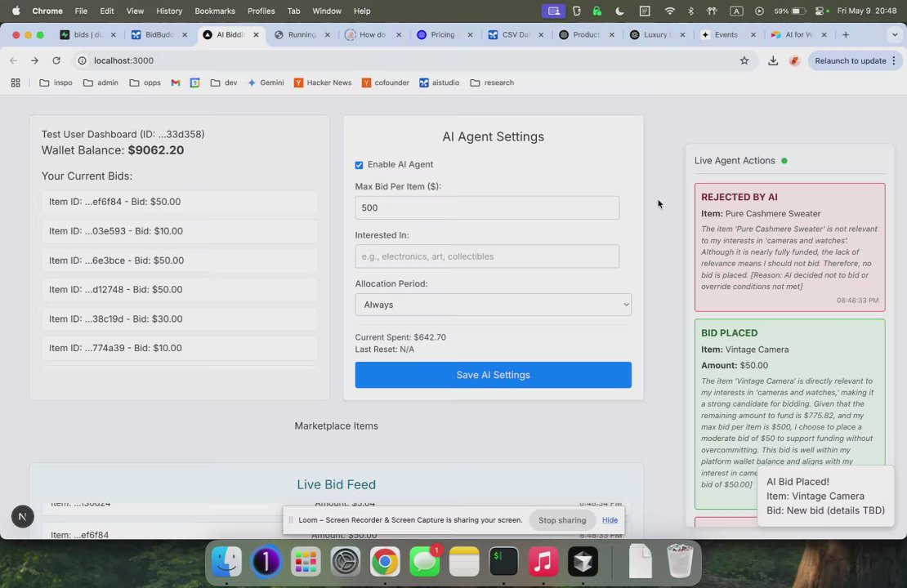Click the BID PLACED Vintage Camera card
Screen dimensions: 907x588
tap(789, 414)
